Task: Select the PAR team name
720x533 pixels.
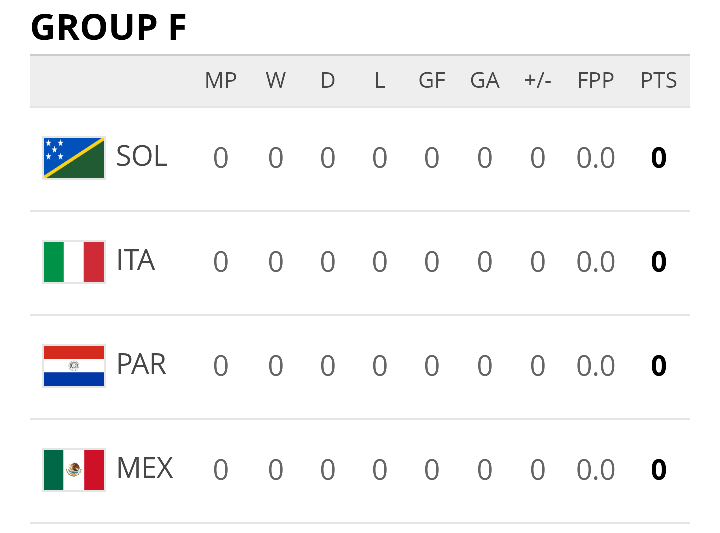Action: pos(141,365)
